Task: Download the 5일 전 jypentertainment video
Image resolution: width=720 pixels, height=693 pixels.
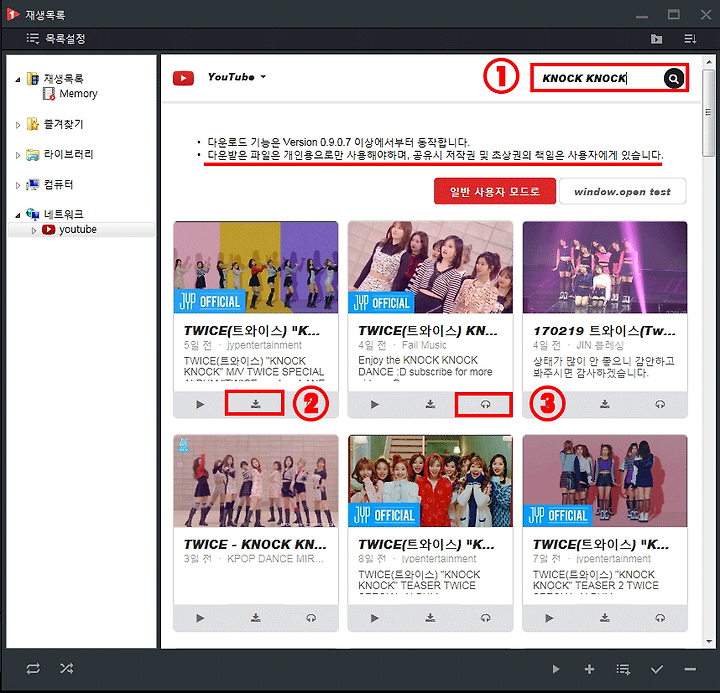Action: pyautogui.click(x=255, y=404)
